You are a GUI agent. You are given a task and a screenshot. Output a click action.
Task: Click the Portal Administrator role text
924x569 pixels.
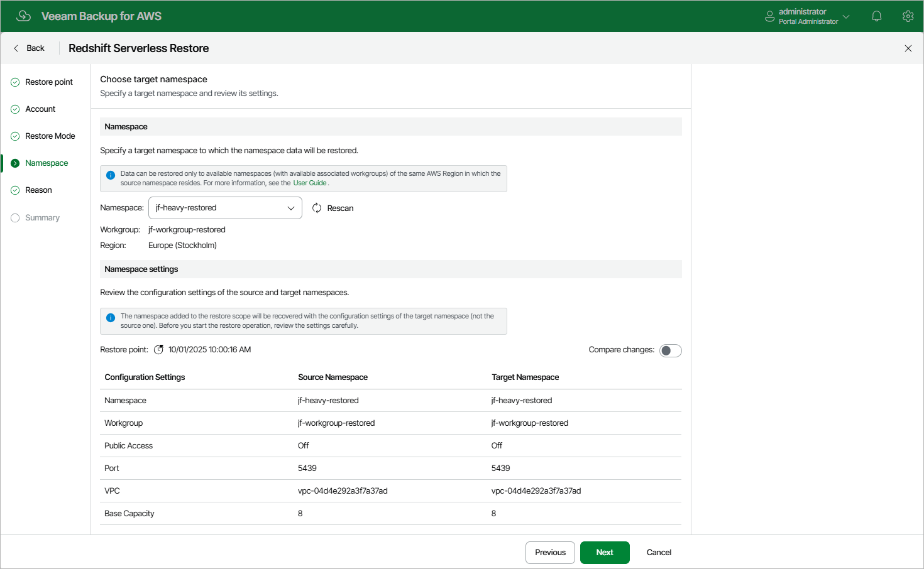click(808, 22)
